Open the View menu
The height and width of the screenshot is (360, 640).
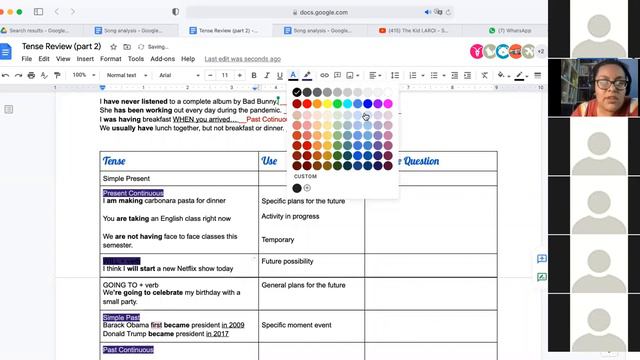tap(63, 59)
